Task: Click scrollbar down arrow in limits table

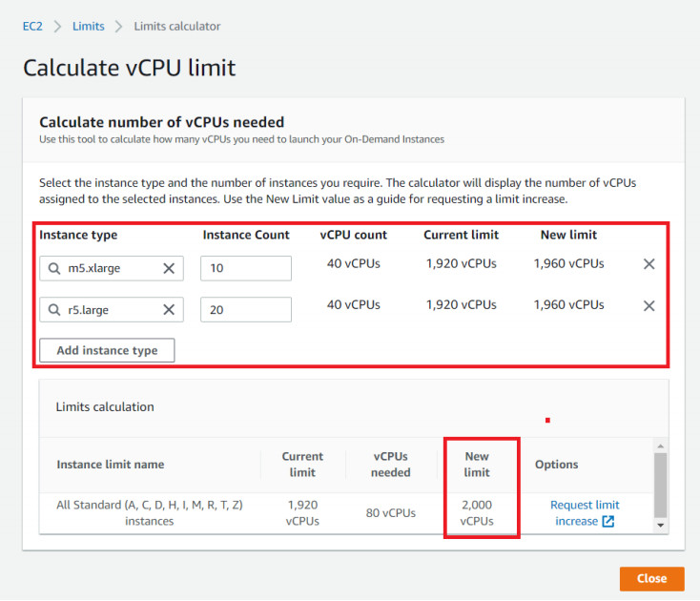Action: click(661, 525)
